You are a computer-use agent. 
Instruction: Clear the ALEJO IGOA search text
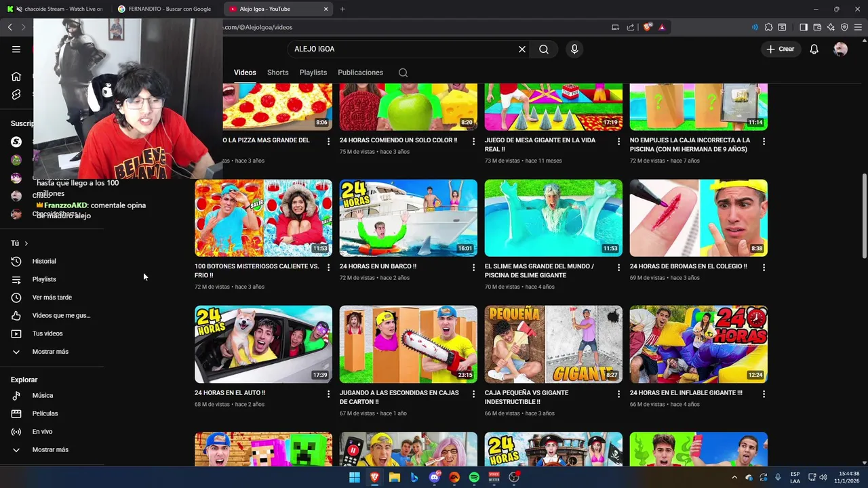point(522,49)
